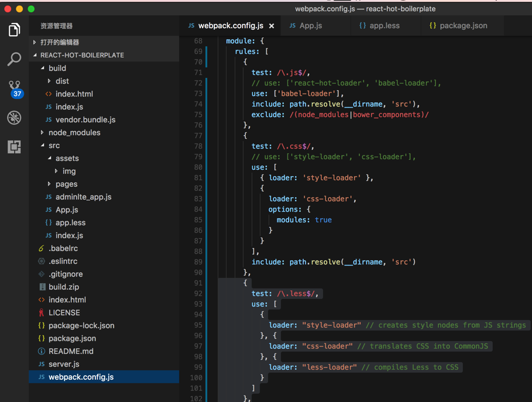Open the Extensions view icon
The width and height of the screenshot is (532, 402).
(14, 146)
